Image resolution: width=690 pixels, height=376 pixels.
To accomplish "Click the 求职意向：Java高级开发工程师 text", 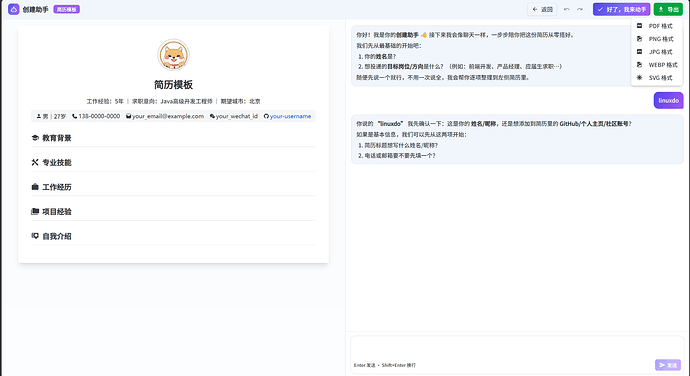I will (172, 101).
